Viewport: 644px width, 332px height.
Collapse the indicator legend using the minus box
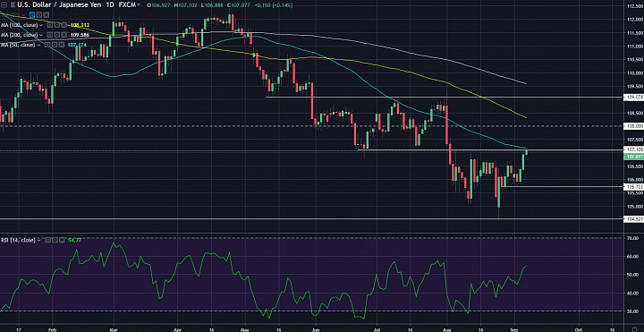[4, 4]
